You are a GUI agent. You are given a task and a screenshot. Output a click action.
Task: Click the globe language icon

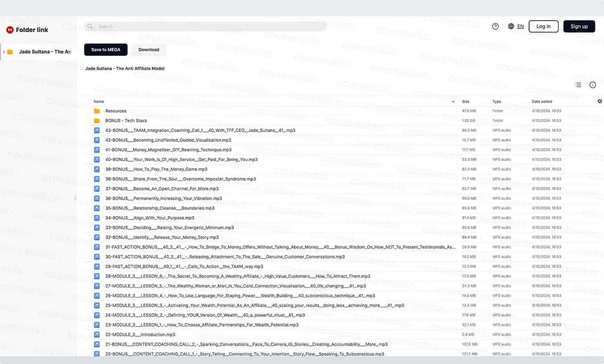click(x=511, y=26)
